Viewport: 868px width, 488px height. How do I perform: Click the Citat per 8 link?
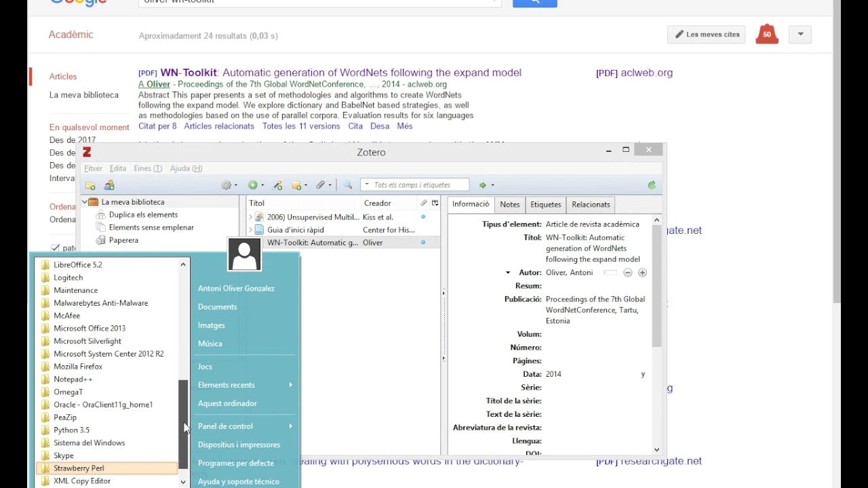pos(157,126)
